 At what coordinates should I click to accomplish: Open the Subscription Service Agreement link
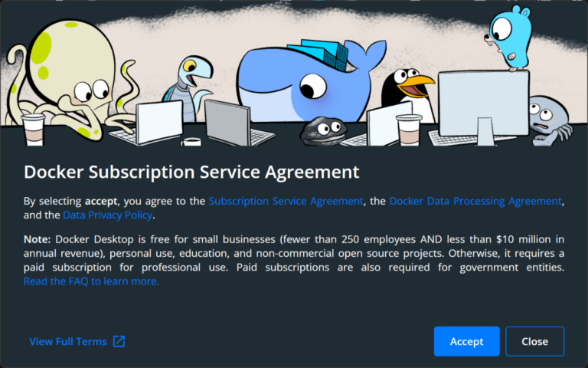[286, 201]
